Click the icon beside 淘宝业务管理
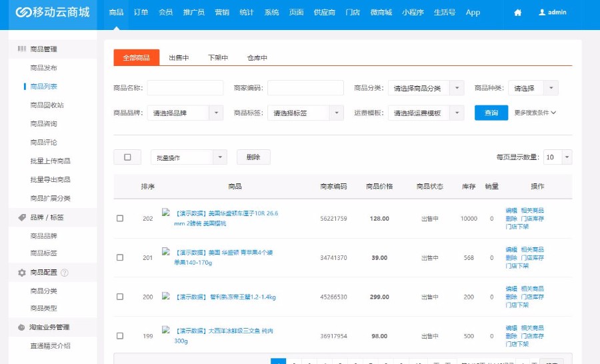This screenshot has width=600, height=364. click(21, 327)
